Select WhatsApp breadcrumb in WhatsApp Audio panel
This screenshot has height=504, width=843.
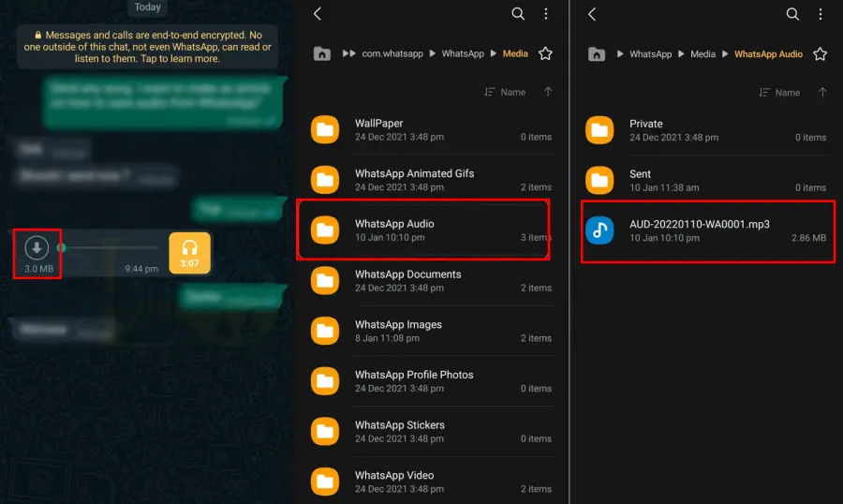(651, 54)
